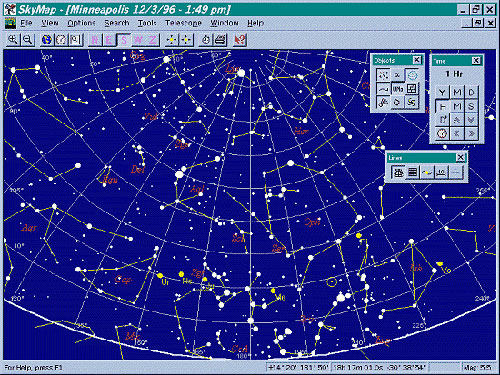Image resolution: width=500 pixels, height=375 pixels.
Task: Click the printer icon in the toolbar
Action: click(x=220, y=40)
